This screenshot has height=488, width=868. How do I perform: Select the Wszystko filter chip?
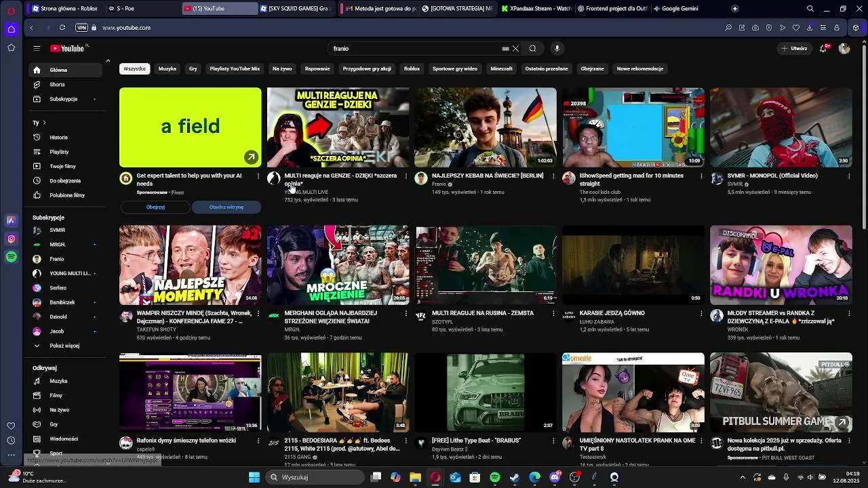point(134,68)
